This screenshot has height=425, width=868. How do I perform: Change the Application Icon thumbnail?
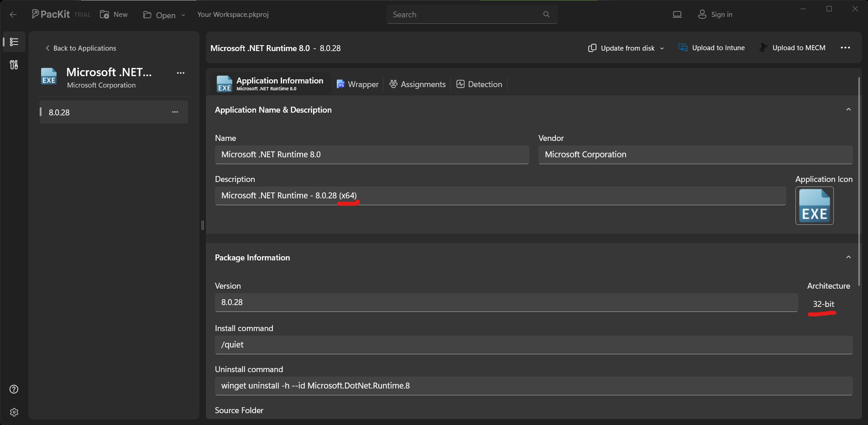[x=815, y=206]
